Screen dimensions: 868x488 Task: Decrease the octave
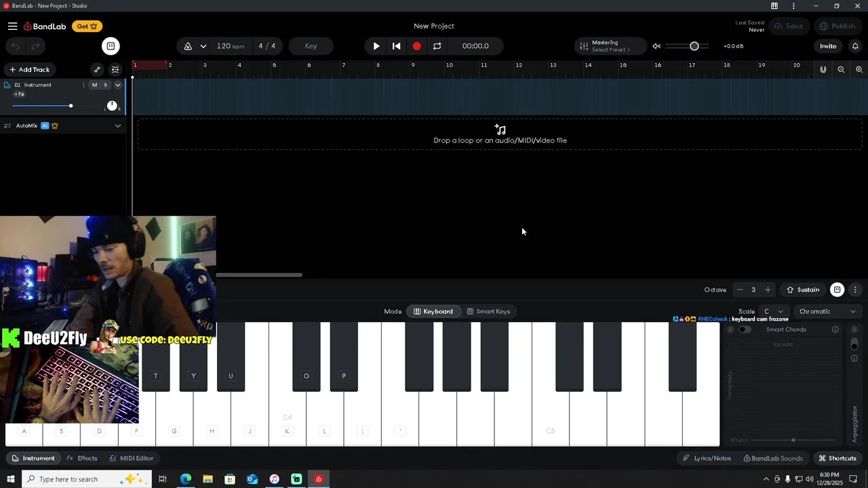[x=740, y=290]
